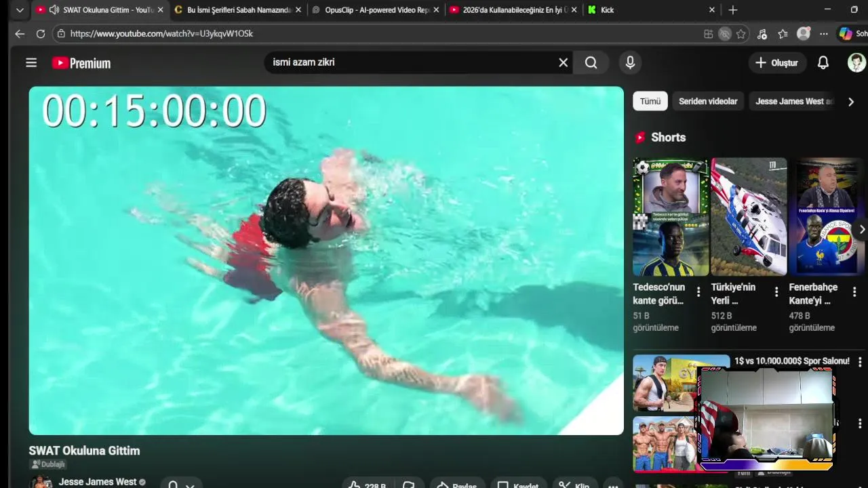Open browser settings and more menu
Screen dimensions: 868x488
click(x=823, y=34)
